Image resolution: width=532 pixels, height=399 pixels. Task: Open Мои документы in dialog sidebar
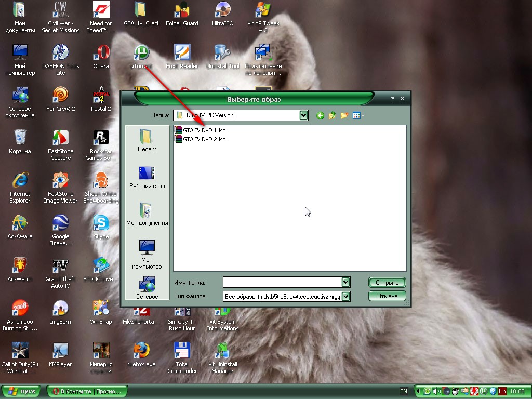147,215
